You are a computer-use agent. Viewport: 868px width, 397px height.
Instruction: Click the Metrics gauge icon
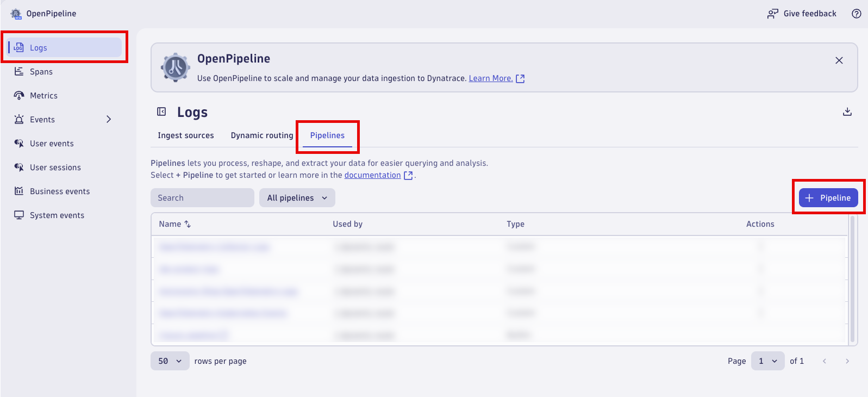[19, 95]
